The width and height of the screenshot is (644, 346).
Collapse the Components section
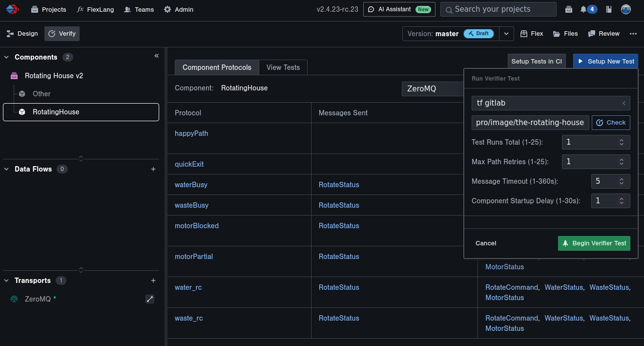coord(6,57)
